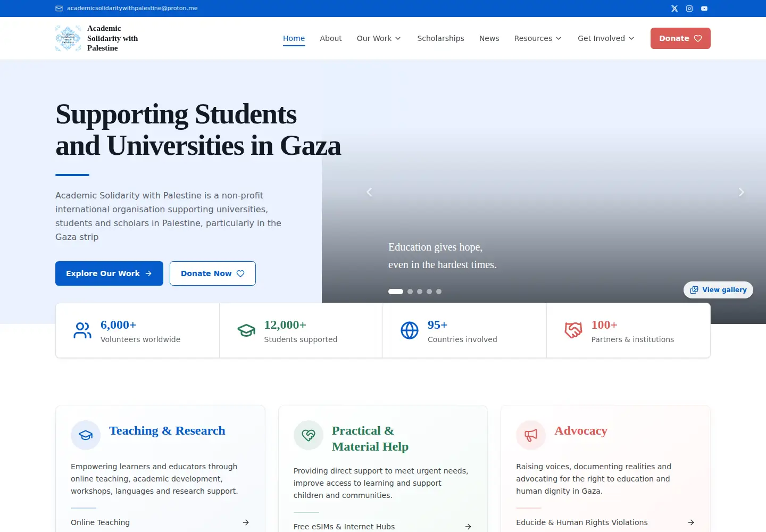The width and height of the screenshot is (766, 532).
Task: Advance to next carousel slide
Action: click(741, 192)
